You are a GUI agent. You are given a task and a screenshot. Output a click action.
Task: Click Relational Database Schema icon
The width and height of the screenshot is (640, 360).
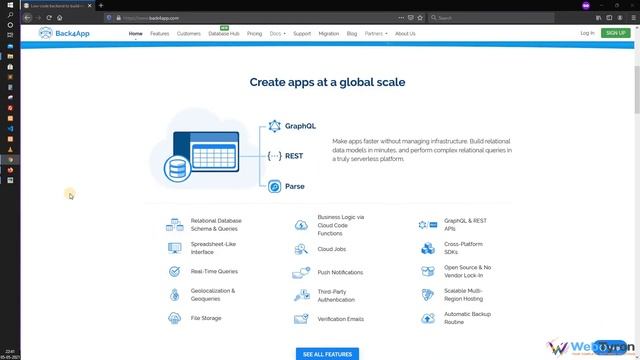175,224
